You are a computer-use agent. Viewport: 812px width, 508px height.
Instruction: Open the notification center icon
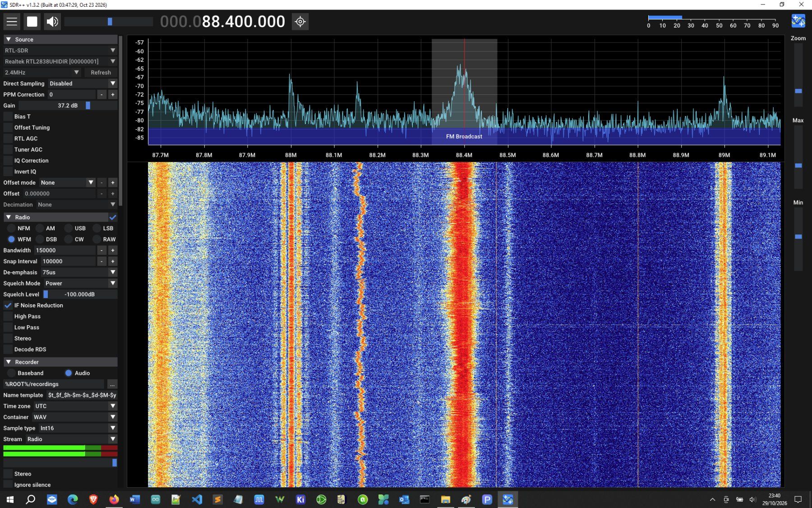(798, 499)
